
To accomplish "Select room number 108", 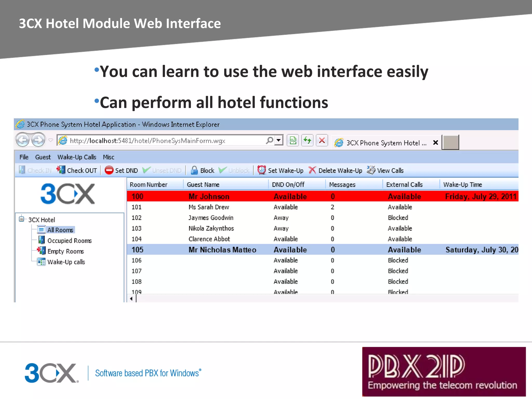I will (x=137, y=282).
